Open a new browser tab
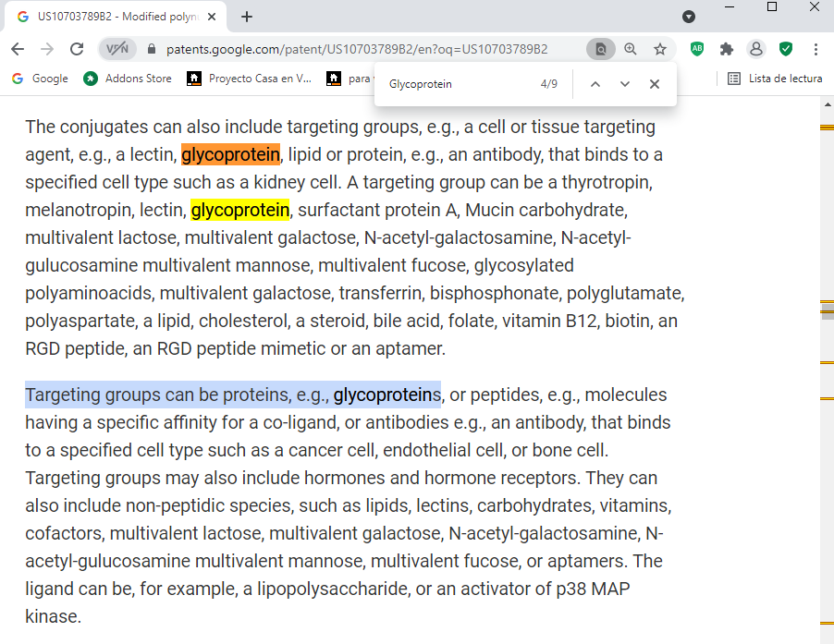This screenshot has width=834, height=644. click(x=247, y=17)
